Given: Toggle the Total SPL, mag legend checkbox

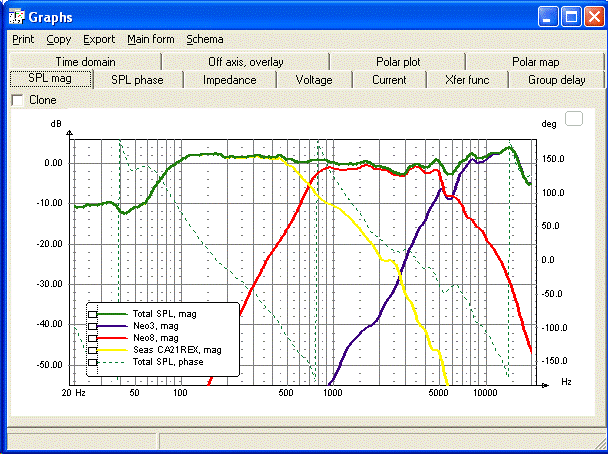Looking at the screenshot, I should pyautogui.click(x=92, y=314).
